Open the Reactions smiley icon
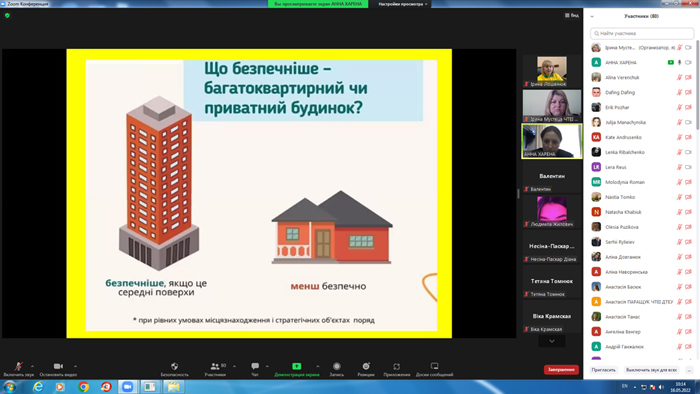 point(366,366)
